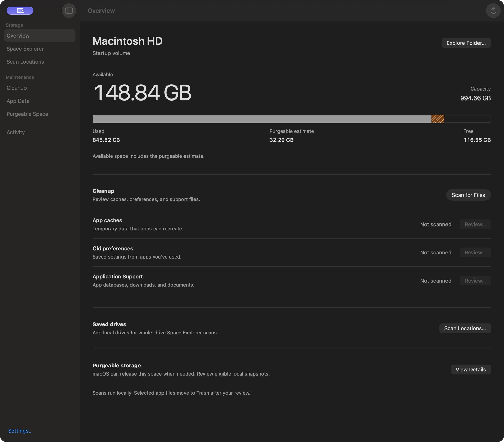Click Review… for Old preferences
504x442 pixels.
click(475, 252)
